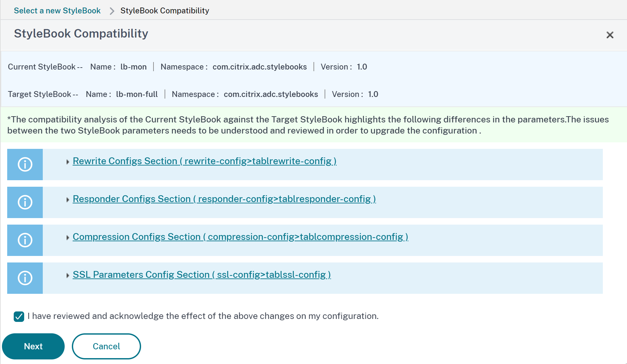Click target StyleBook name lb-mon-full
Screen dimensions: 627x364
[137, 94]
